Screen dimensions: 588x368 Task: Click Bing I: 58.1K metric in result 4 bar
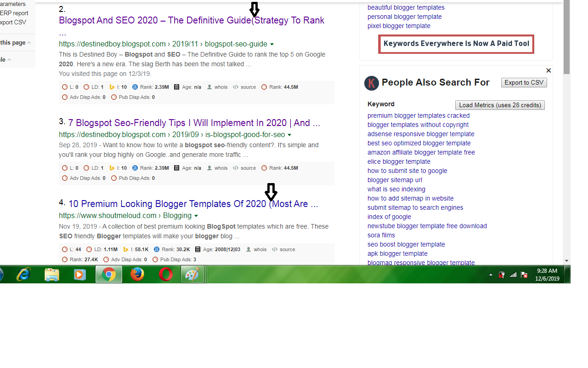(136, 249)
